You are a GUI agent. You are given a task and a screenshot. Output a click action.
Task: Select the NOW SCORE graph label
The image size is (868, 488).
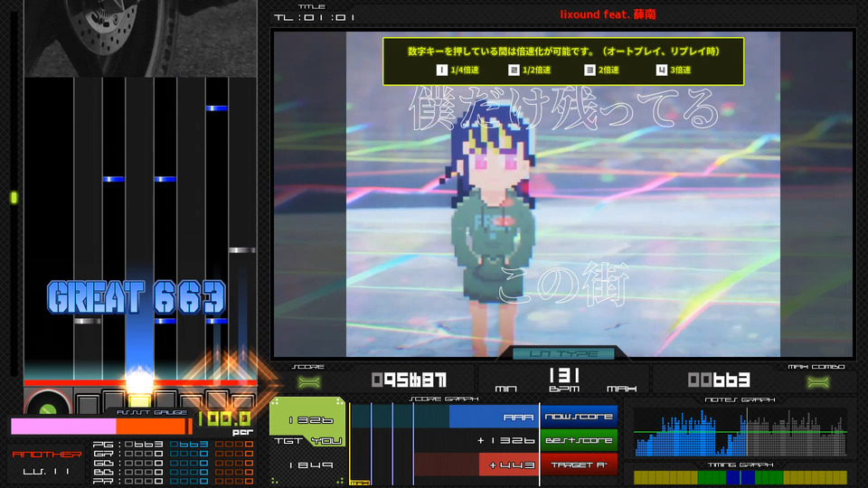click(x=579, y=417)
